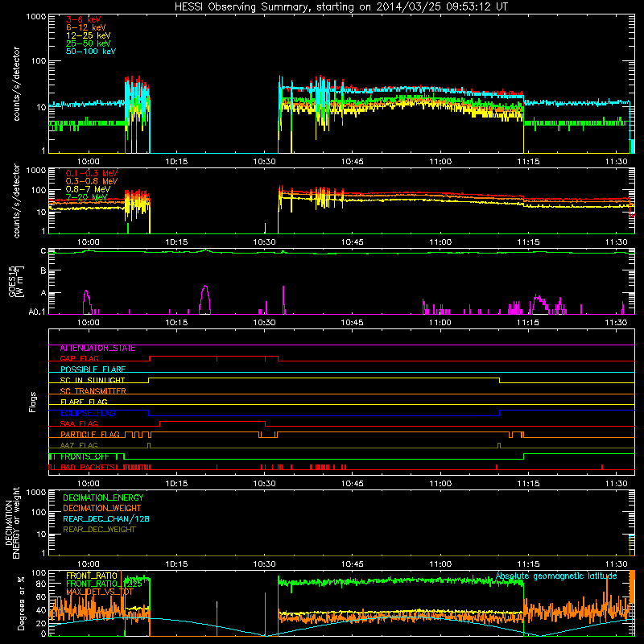Click the 0.8-7 MeV legend label
Image resolution: width=644 pixels, height=644 pixels.
[x=88, y=189]
